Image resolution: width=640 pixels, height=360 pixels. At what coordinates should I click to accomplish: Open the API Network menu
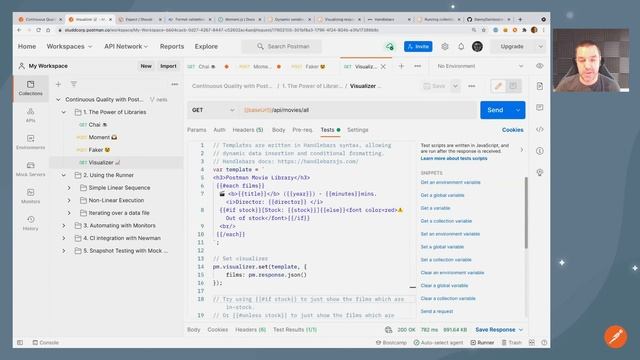click(x=126, y=47)
